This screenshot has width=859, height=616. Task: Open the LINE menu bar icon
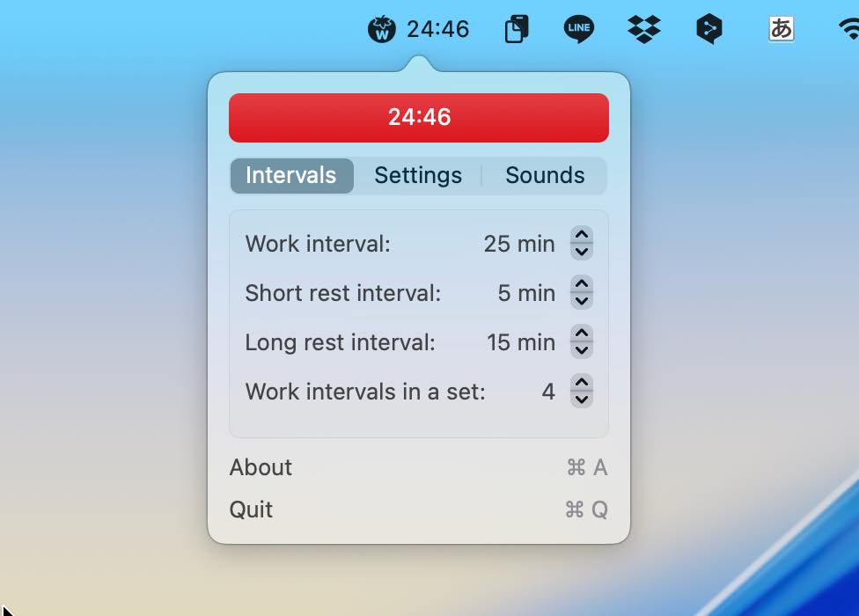point(578,29)
